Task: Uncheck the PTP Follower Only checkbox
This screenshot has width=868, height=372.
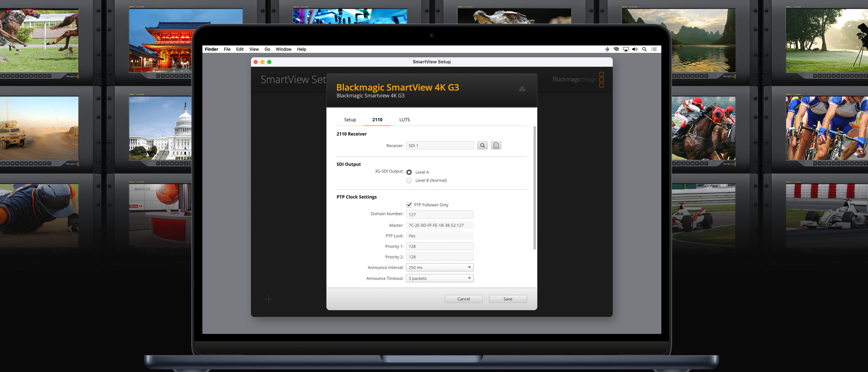Action: (x=409, y=205)
